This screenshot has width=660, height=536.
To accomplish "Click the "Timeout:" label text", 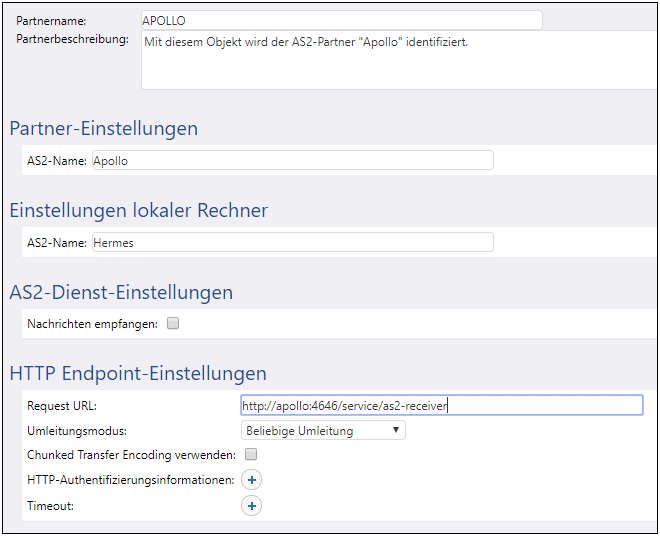I will coord(51,506).
